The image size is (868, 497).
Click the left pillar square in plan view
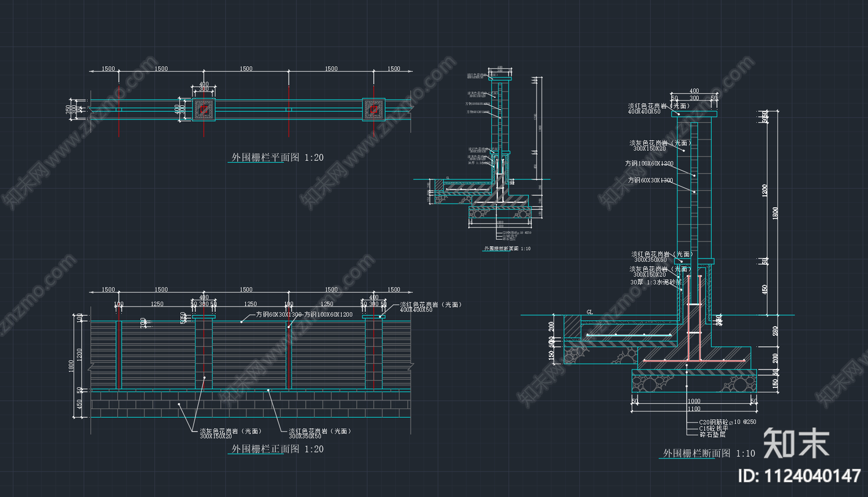tap(203, 110)
